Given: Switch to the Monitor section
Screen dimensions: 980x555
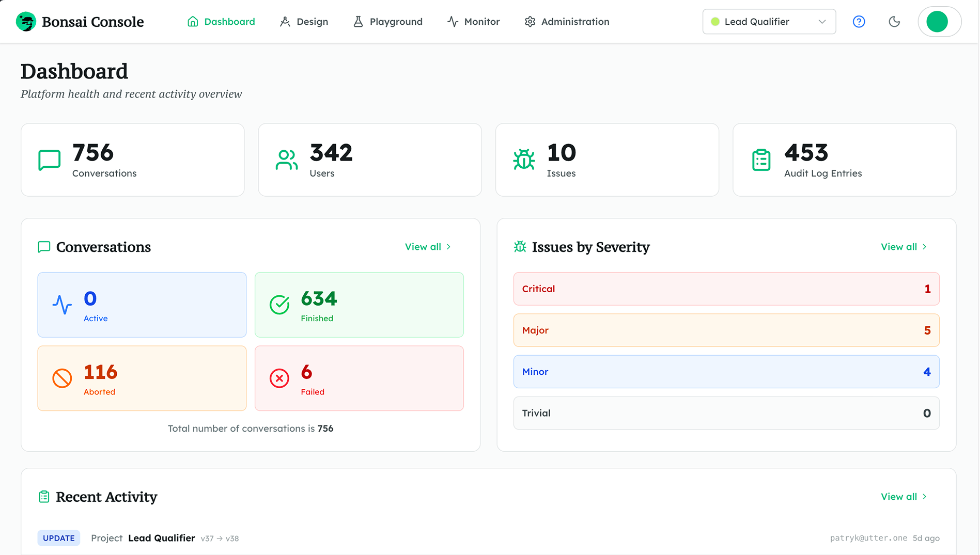Looking at the screenshot, I should (x=481, y=22).
